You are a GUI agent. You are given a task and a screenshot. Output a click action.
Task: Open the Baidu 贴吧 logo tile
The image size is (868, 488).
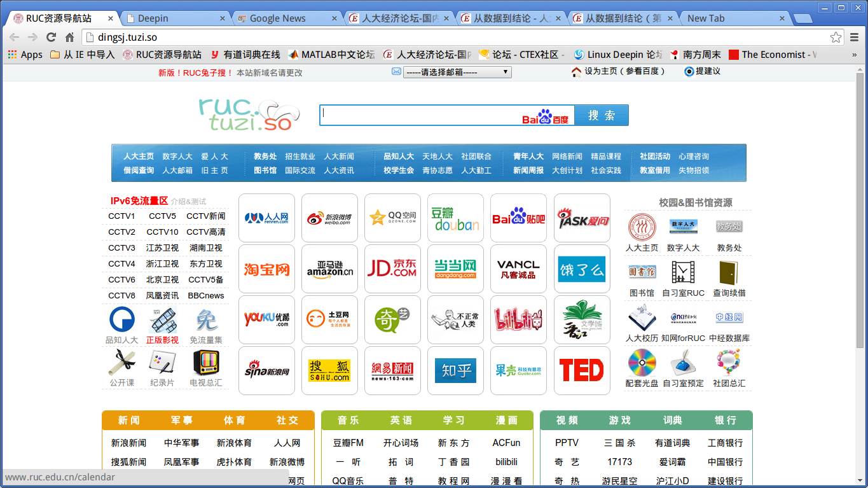pos(518,218)
